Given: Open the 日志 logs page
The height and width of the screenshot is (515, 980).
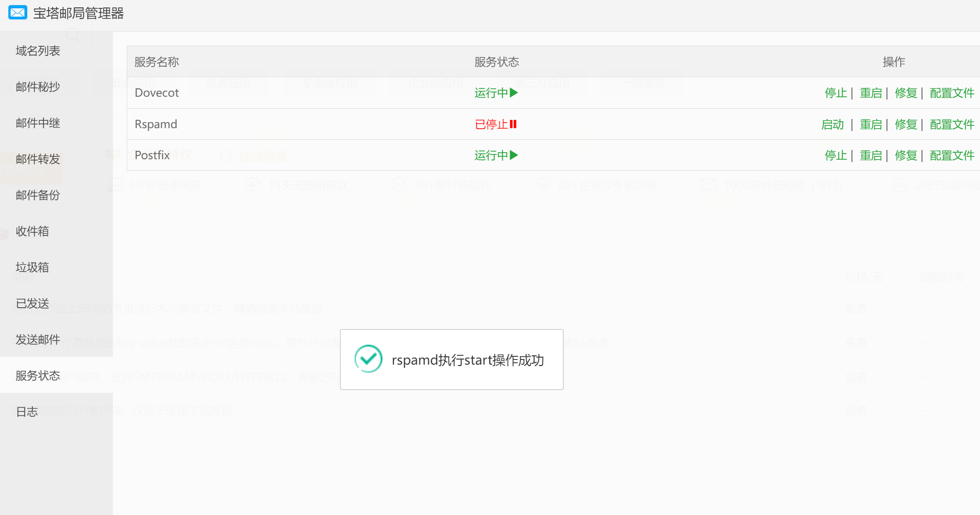Looking at the screenshot, I should pyautogui.click(x=27, y=411).
